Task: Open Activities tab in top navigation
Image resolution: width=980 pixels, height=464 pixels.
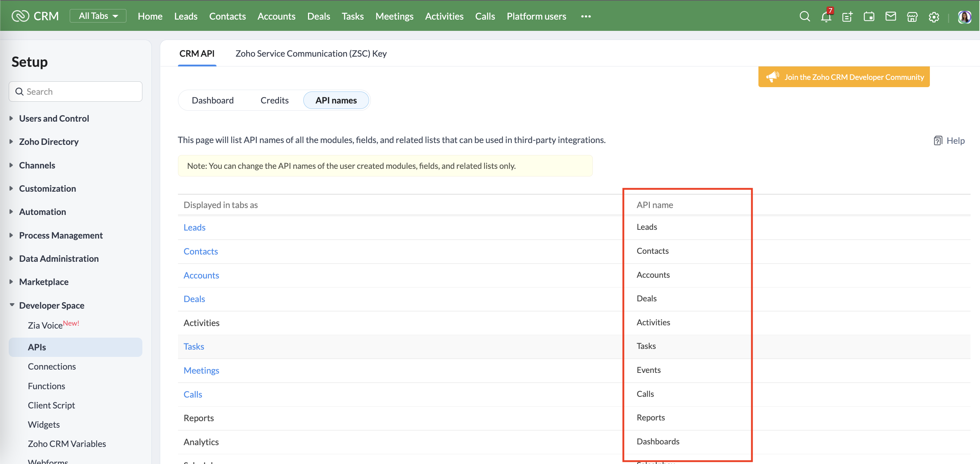Action: coord(444,16)
